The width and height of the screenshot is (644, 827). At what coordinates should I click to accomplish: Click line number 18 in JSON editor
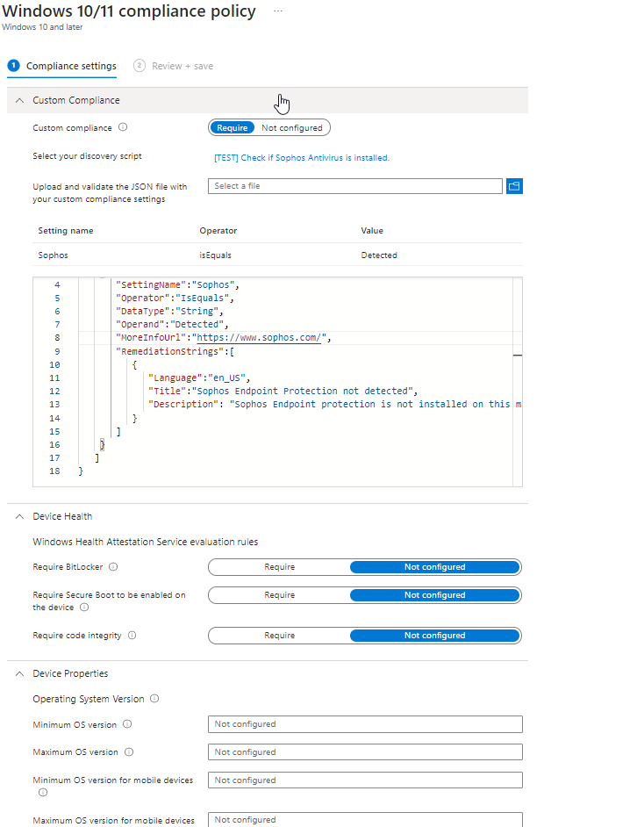click(x=54, y=471)
